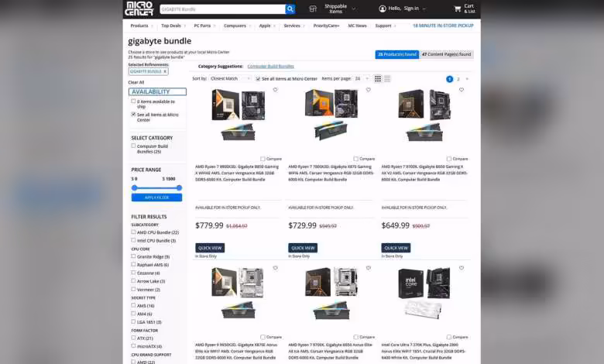This screenshot has height=364, width=604.
Task: Click the minimum price slider handle
Action: point(134,188)
